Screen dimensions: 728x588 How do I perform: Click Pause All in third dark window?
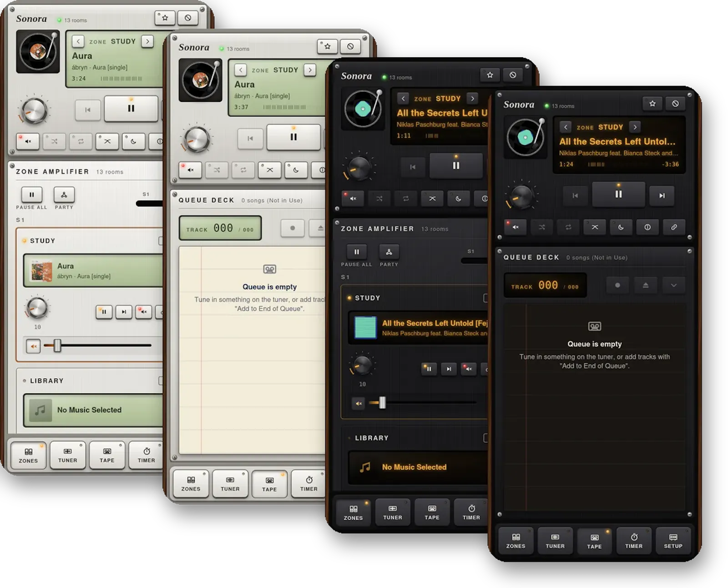click(x=357, y=252)
